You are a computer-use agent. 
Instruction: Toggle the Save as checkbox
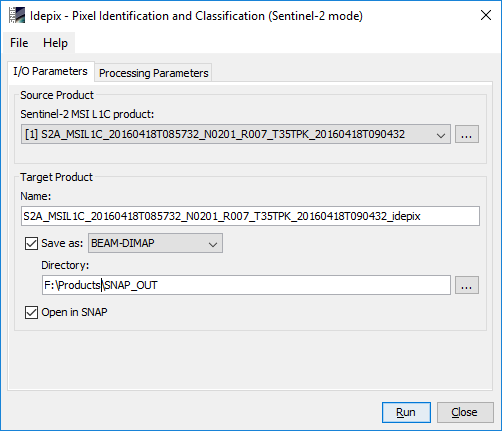coord(31,243)
